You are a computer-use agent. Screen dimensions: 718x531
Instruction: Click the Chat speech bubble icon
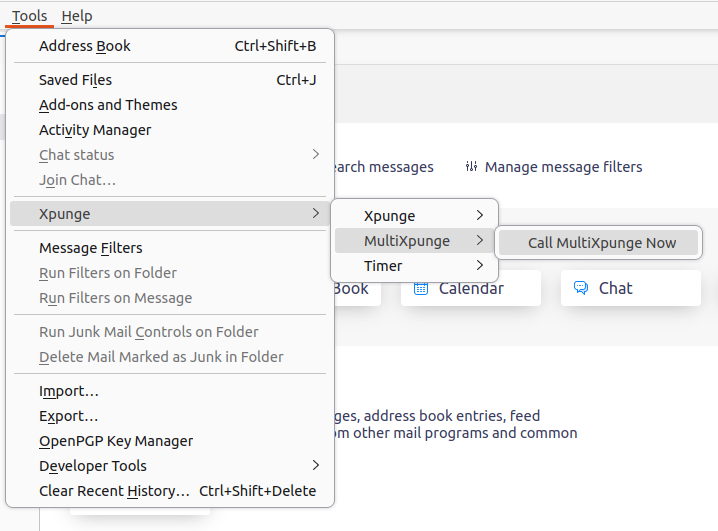coord(581,288)
